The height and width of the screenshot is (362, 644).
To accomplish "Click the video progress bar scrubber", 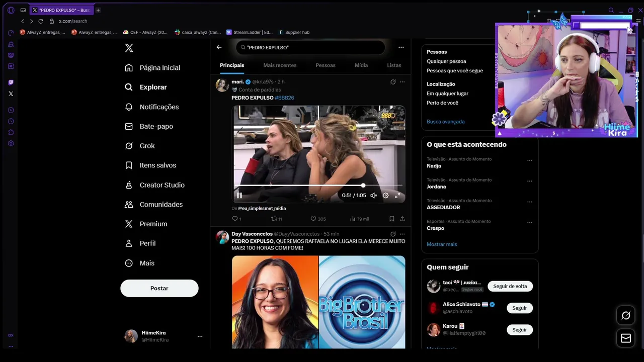I will pos(363,186).
